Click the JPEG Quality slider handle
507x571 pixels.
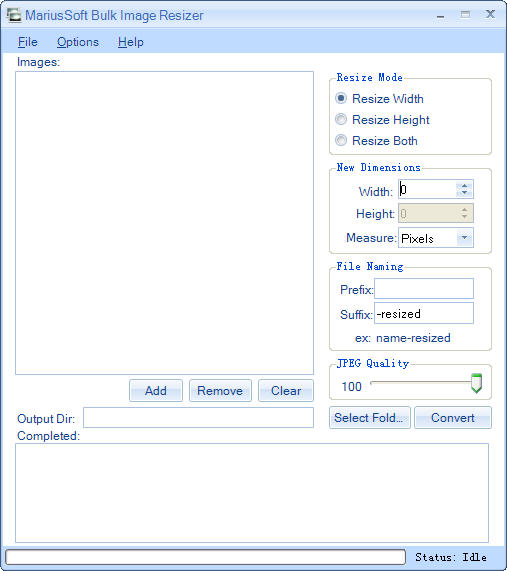pos(476,383)
